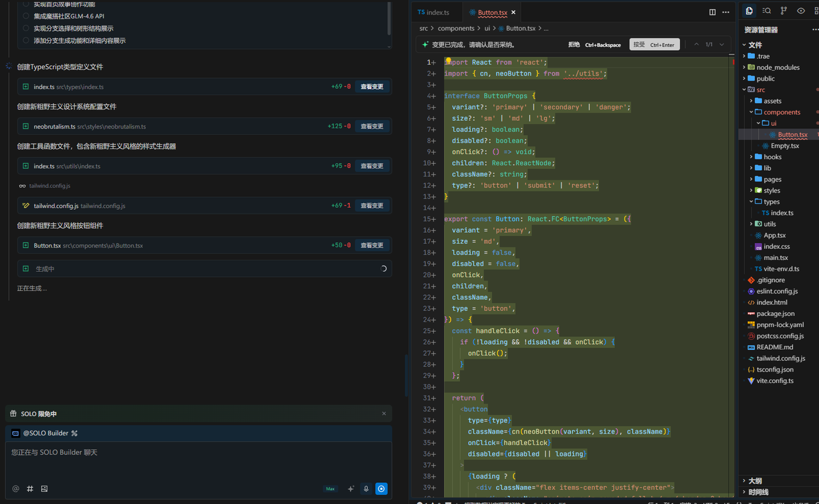
Task: Split the editor with the split icon
Action: tap(712, 12)
